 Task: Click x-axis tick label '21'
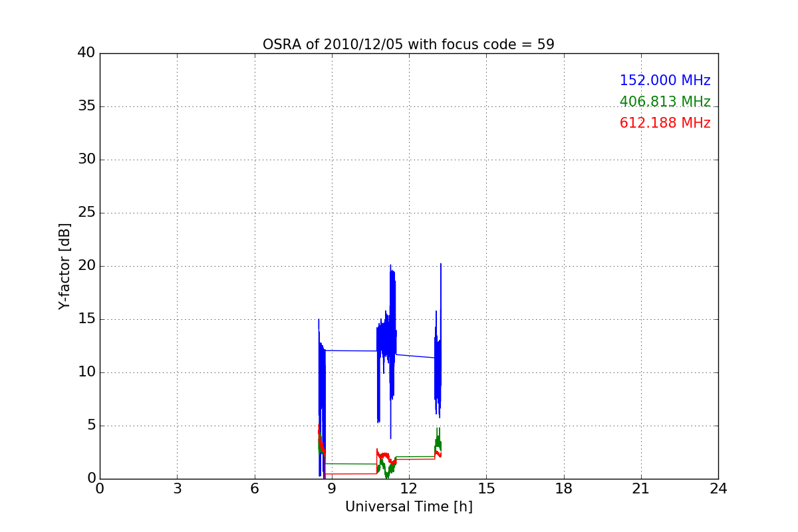click(x=641, y=488)
